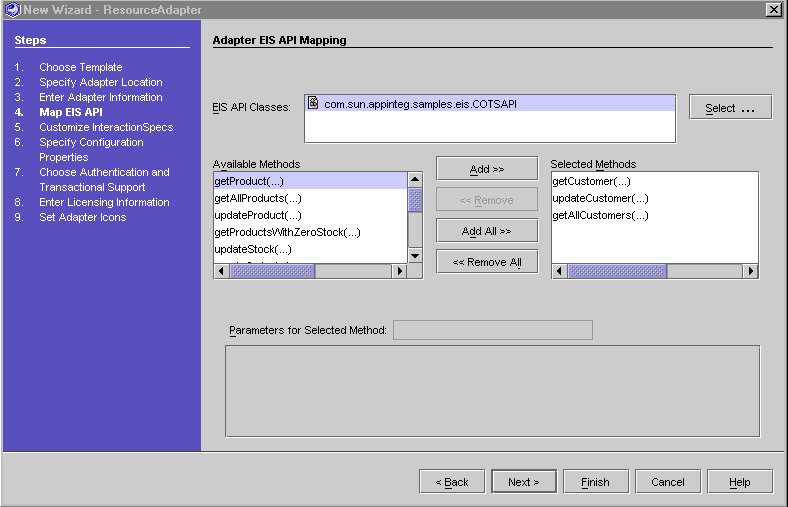This screenshot has width=788, height=507.
Task: Select the com.sun.appinteg.samples.eis.COTSAPI class entry
Action: click(490, 104)
